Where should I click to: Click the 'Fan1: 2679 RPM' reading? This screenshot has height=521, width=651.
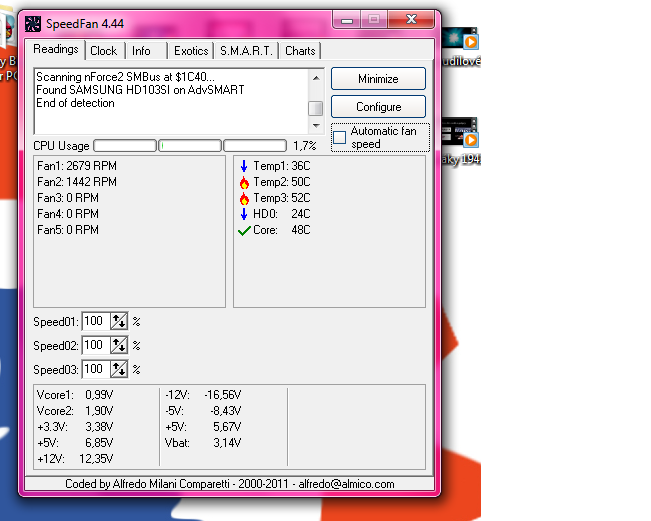[77, 166]
